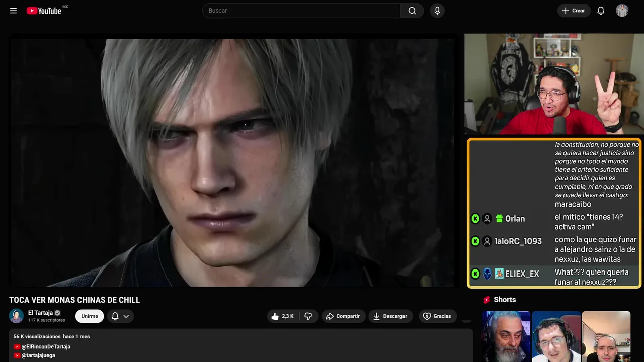Open second Short with headphones man
Screen dimensions: 644x362
(x=556, y=336)
